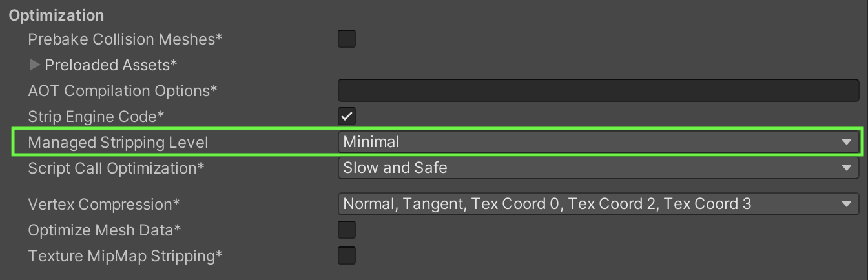Click the Prebake Collision Meshes label
The height and width of the screenshot is (280, 868).
(125, 39)
